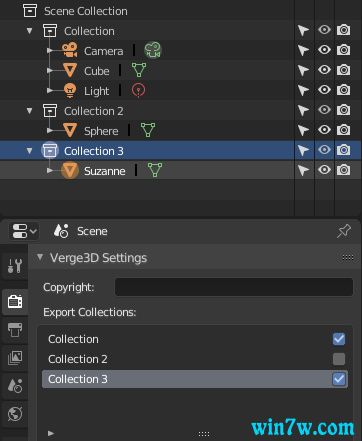Hide Camera in viewport with eye icon
Image resolution: width=362 pixels, height=441 pixels.
(324, 50)
